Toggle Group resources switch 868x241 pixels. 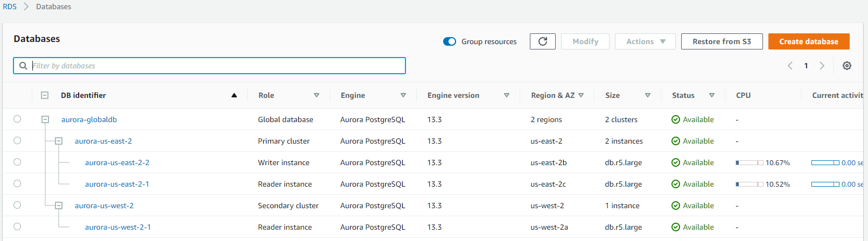[450, 41]
